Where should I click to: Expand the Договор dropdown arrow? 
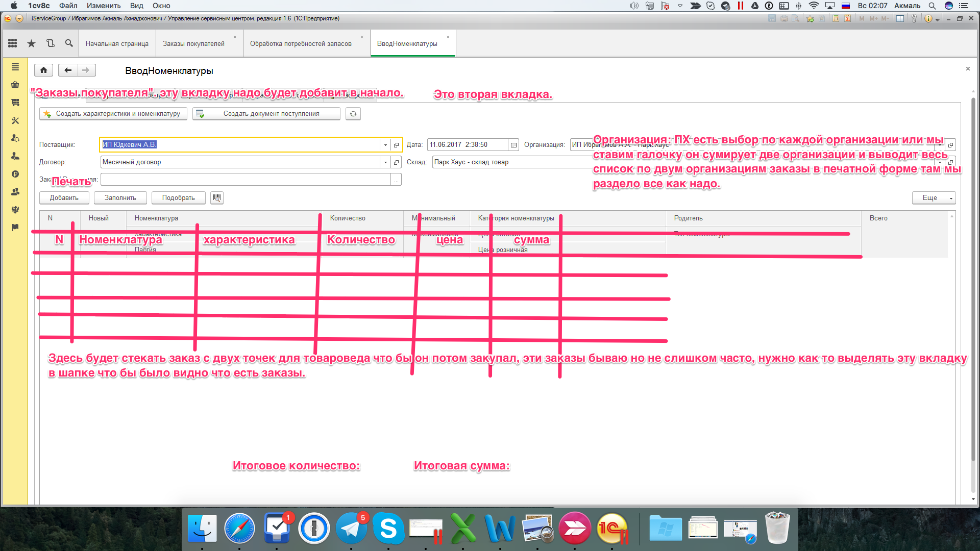pyautogui.click(x=385, y=162)
